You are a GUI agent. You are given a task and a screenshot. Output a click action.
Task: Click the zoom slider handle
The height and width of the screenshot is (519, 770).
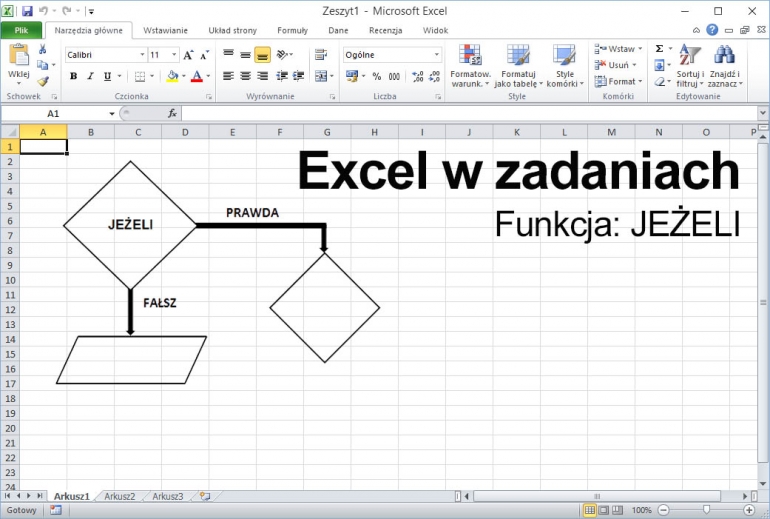click(x=706, y=510)
